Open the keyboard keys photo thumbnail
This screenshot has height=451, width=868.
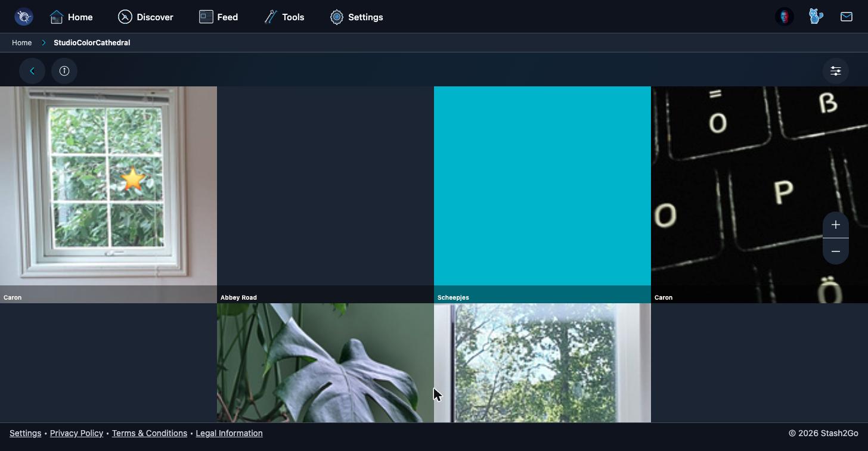pos(759,195)
